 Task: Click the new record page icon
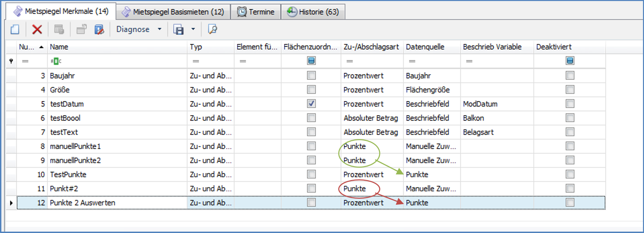15,29
